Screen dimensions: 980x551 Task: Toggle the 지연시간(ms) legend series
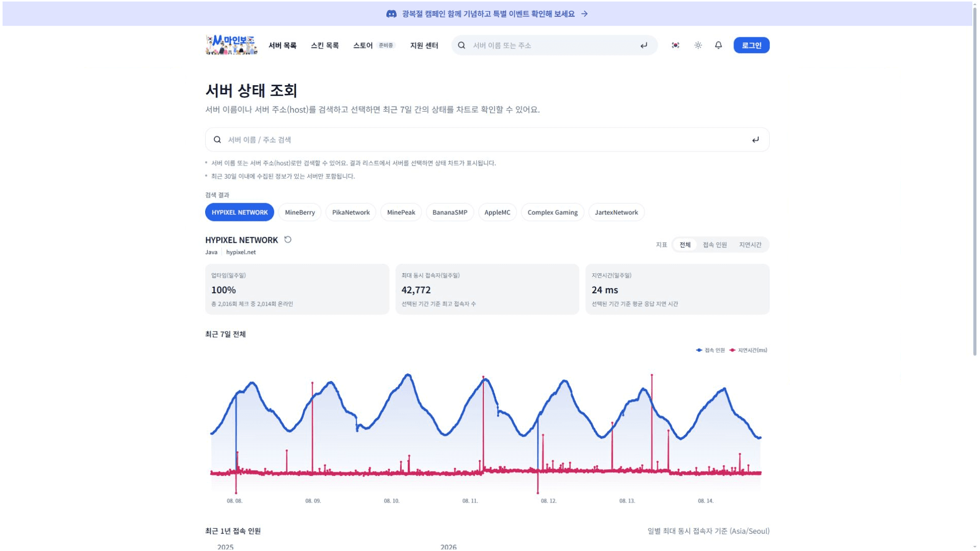[748, 350]
